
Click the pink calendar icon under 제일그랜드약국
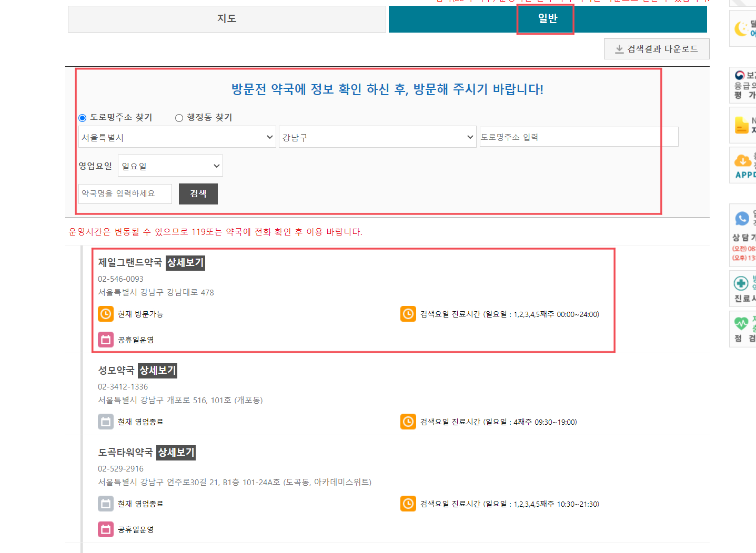(106, 340)
